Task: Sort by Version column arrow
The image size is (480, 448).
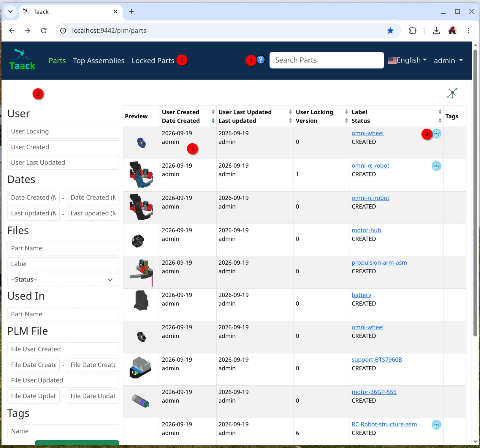Action: coord(346,121)
